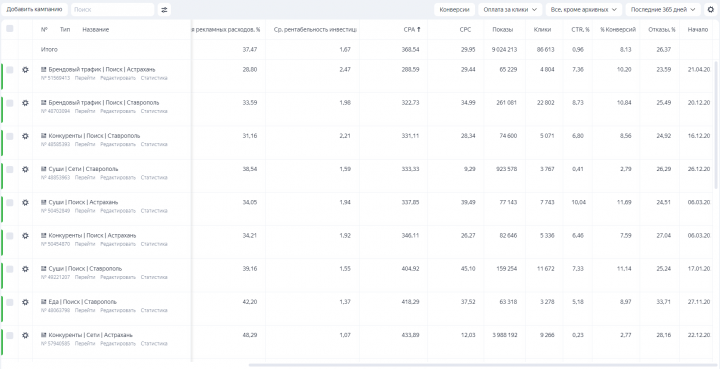Viewport: 720px width, 369px height.
Task: Click Конверсии button
Action: [x=454, y=9]
